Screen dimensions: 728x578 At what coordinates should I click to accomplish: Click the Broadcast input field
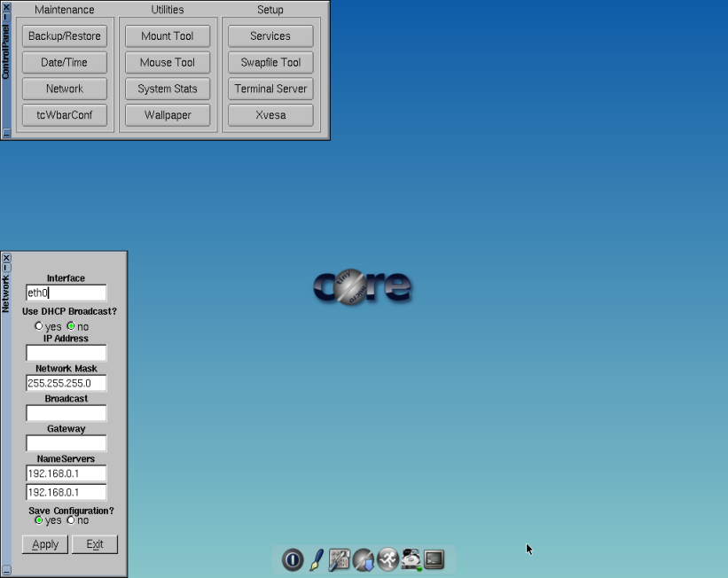tap(66, 413)
